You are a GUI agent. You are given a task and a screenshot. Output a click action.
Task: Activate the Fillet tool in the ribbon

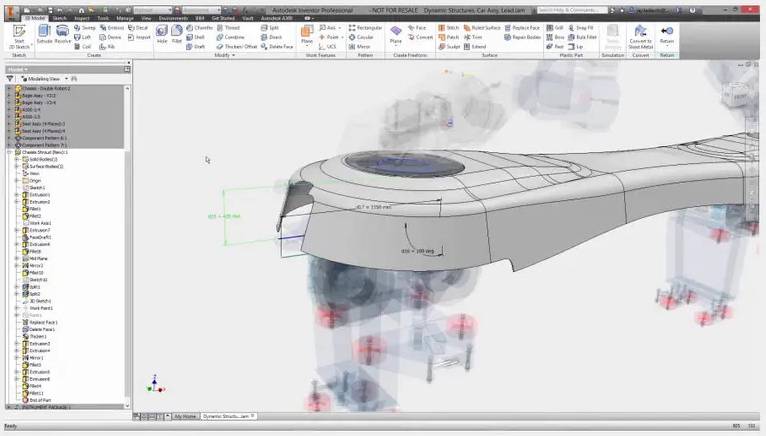[177, 35]
